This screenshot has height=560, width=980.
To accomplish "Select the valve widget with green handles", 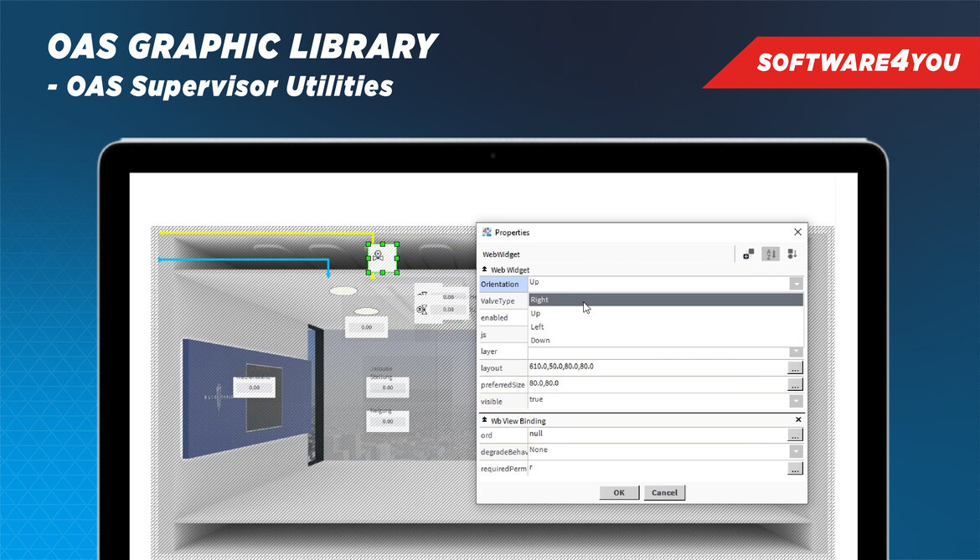I will (x=383, y=258).
